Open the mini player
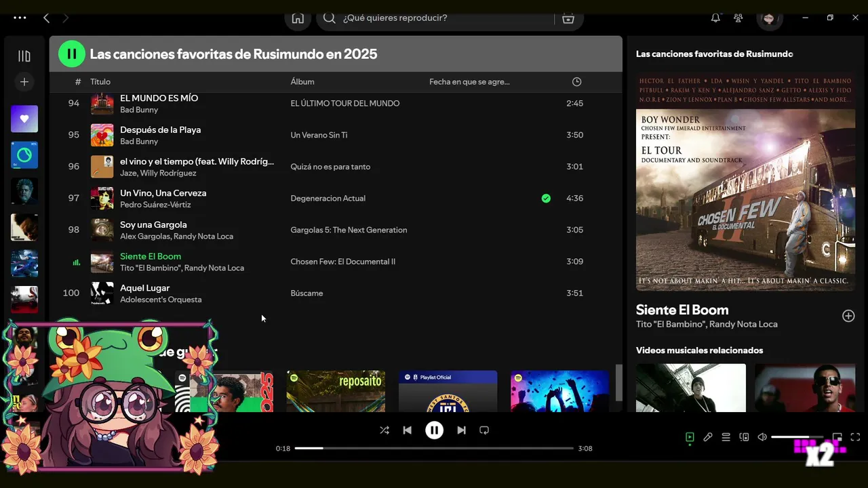Screen dimensions: 868x488 (837, 437)
